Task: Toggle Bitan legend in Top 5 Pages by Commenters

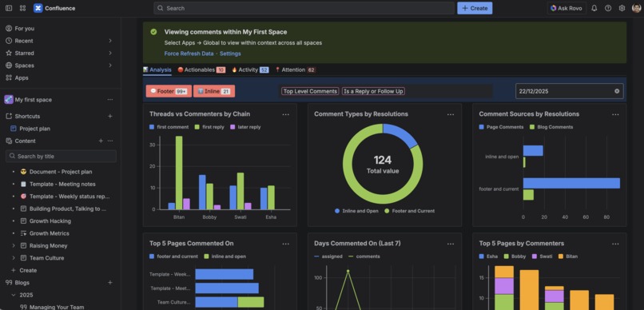Action: [x=568, y=256]
